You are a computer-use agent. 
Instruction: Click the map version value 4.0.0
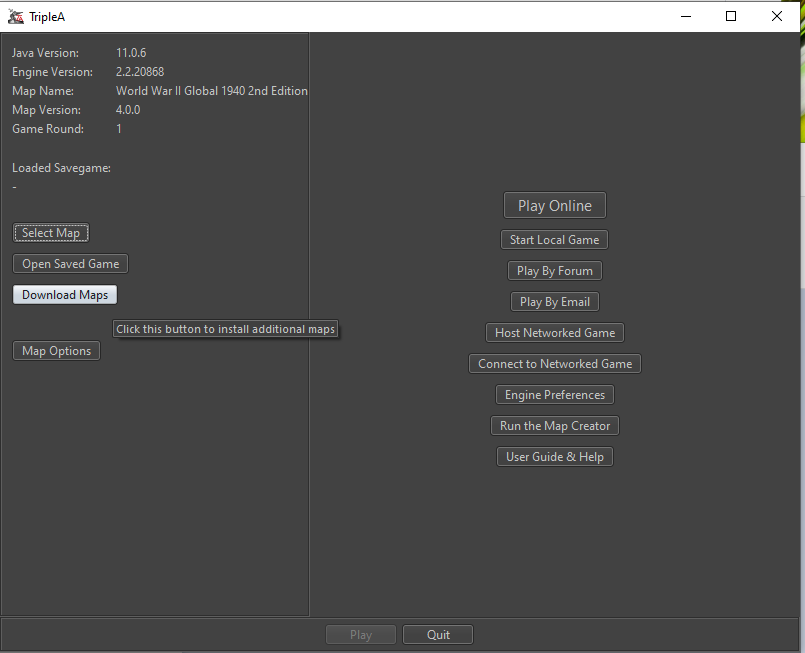pyautogui.click(x=128, y=110)
